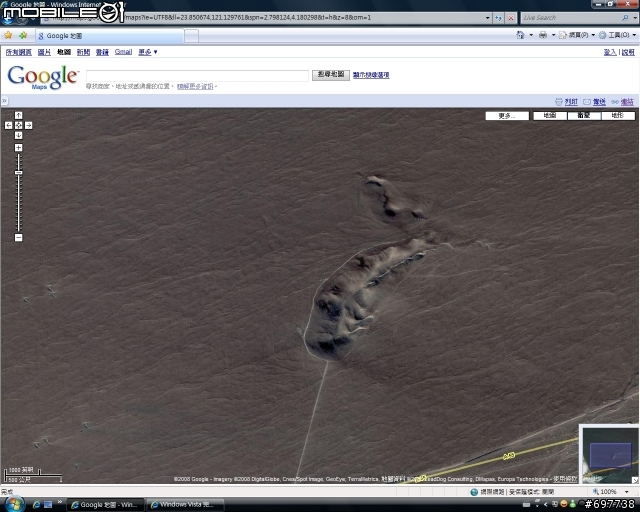640x512 pixels.
Task: Open the Gmail link in top navigation
Action: tap(123, 52)
